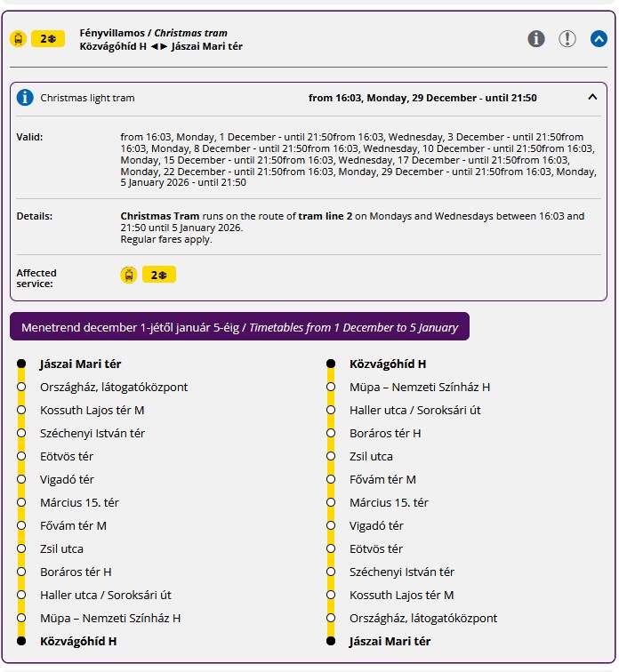Click Kossuth Lajos tér M in the list starting at Jászai Mari tér

(x=92, y=410)
